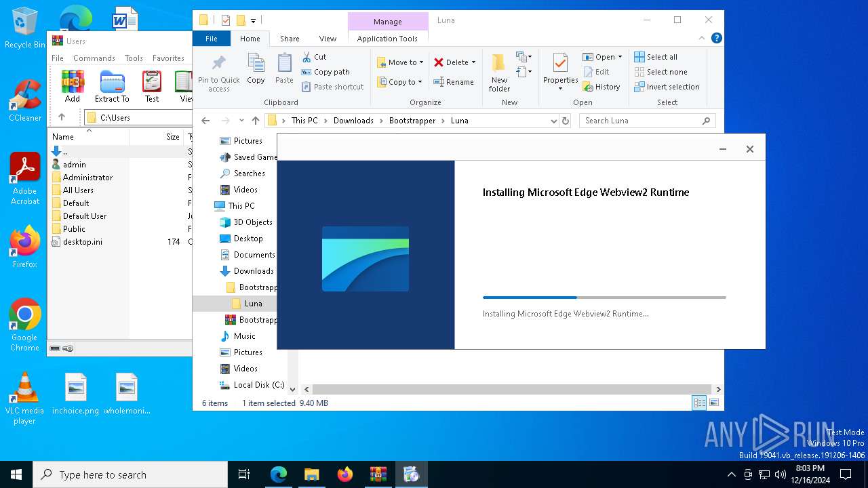Open WinRAR from the taskbar
The height and width of the screenshot is (488, 868).
pyautogui.click(x=378, y=474)
